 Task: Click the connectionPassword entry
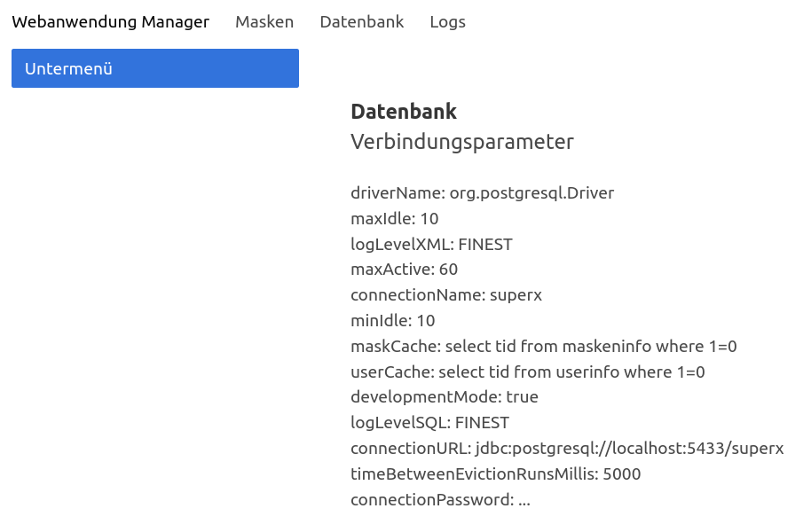point(440,499)
